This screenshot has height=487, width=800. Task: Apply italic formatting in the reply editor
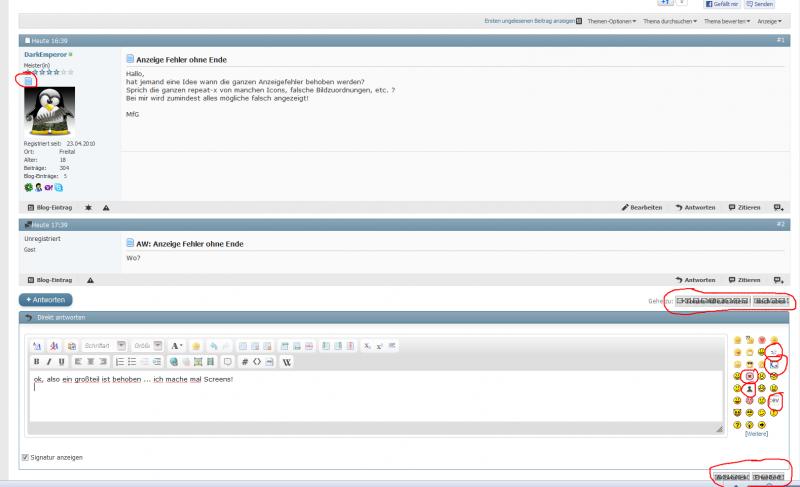pos(48,361)
